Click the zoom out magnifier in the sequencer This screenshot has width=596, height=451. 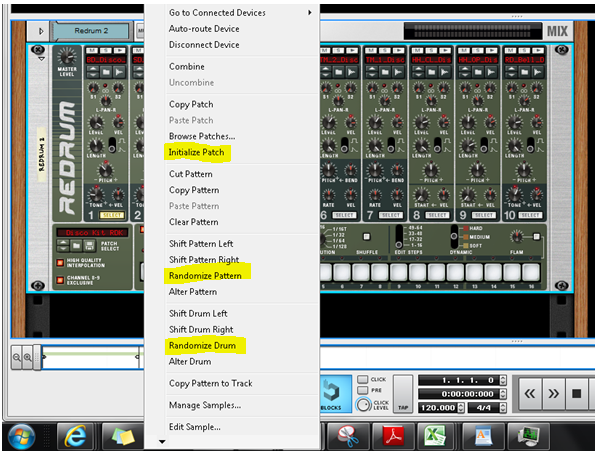tap(16, 357)
